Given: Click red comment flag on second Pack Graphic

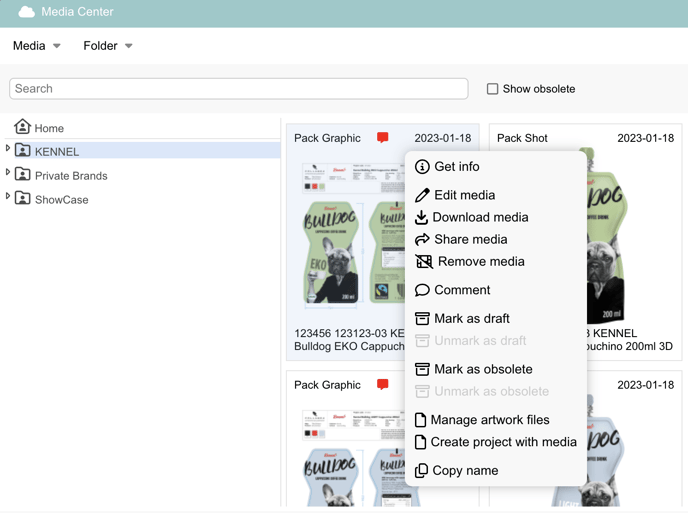Looking at the screenshot, I should [383, 384].
